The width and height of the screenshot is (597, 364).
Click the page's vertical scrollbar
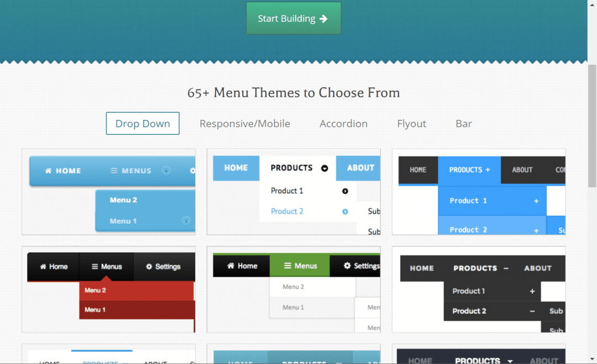592,127
